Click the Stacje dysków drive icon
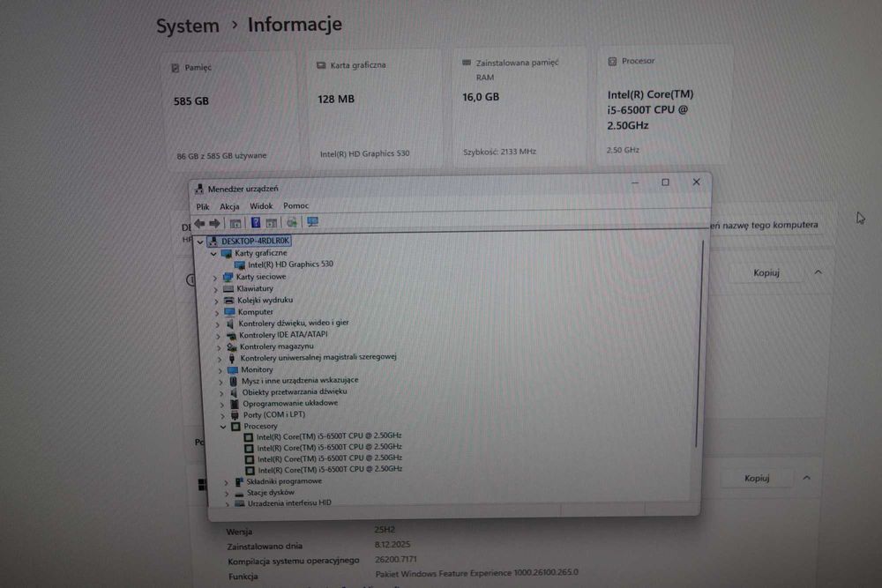Viewport: 882px width, 588px height. point(239,493)
